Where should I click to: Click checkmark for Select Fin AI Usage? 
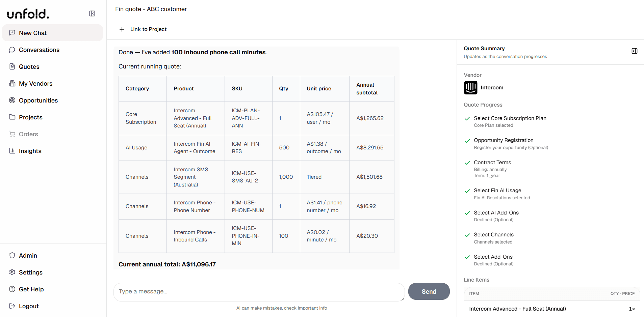(x=467, y=191)
